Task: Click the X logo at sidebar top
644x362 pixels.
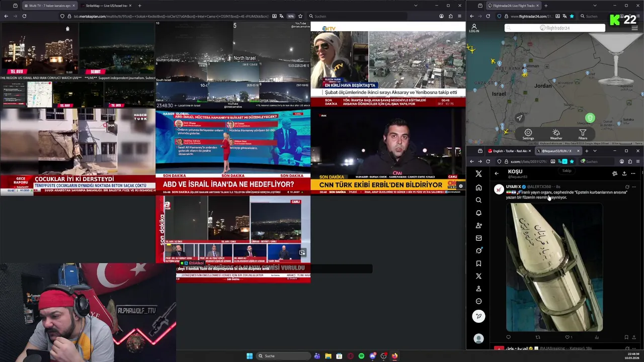Action: click(478, 173)
